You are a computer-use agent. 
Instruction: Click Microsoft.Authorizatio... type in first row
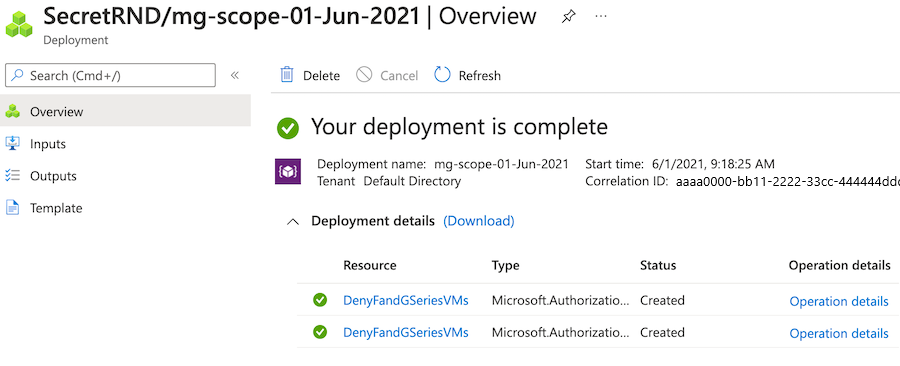coord(560,300)
